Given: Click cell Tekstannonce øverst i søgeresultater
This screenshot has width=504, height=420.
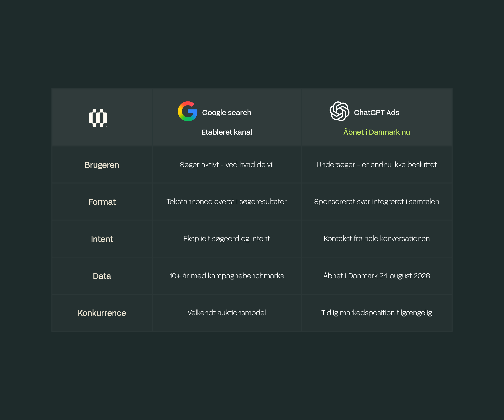Looking at the screenshot, I should [x=227, y=202].
